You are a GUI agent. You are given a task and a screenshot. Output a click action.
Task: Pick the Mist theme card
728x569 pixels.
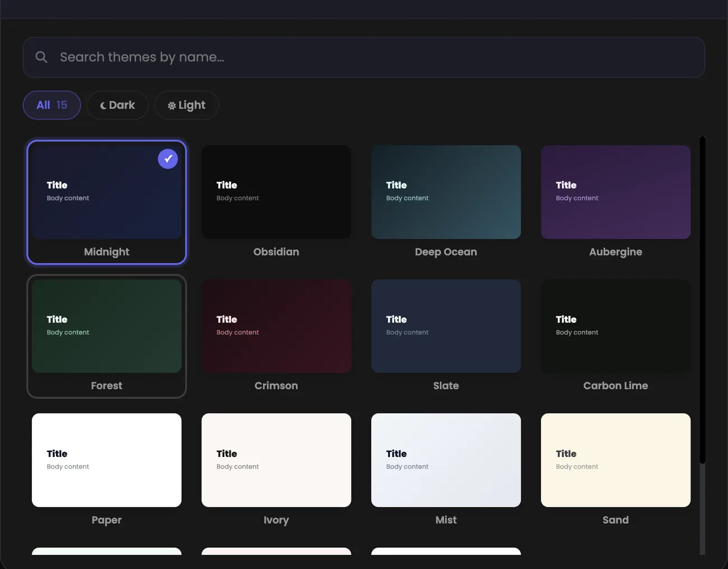[x=446, y=470]
